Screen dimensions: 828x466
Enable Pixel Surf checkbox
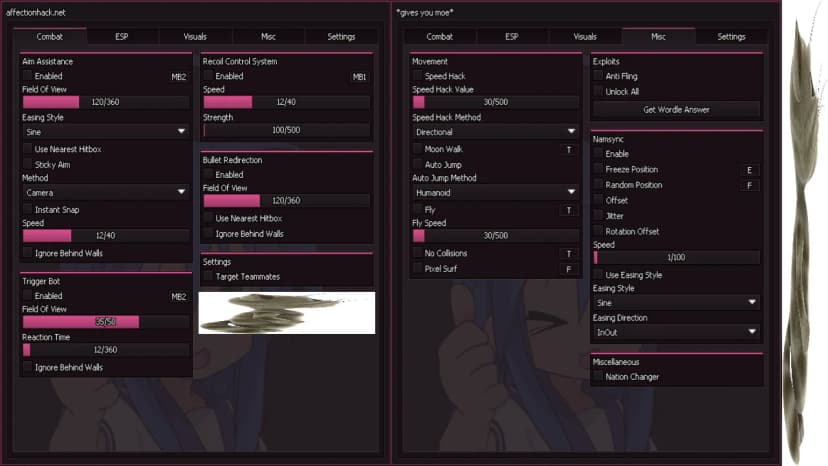click(418, 268)
